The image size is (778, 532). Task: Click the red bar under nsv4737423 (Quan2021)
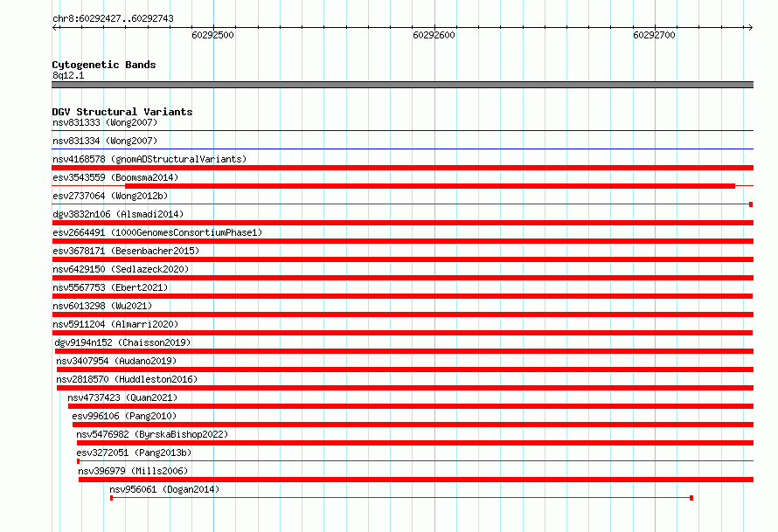point(411,406)
